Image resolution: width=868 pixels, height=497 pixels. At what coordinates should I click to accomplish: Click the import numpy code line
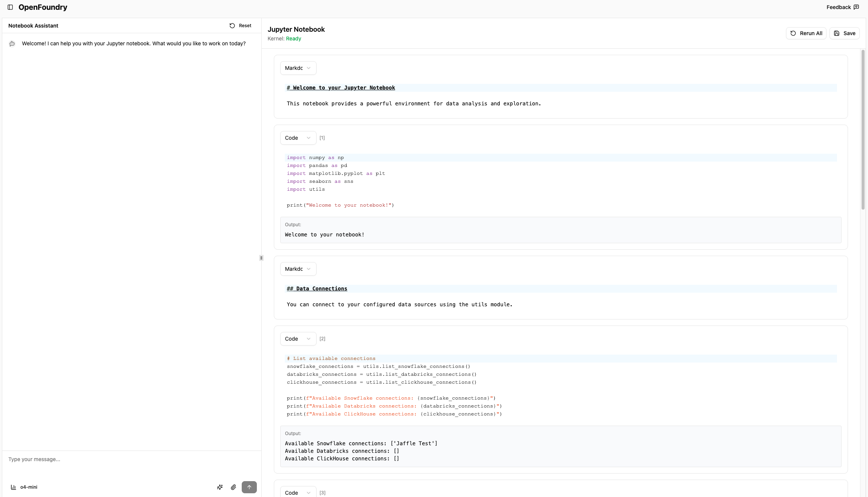315,157
